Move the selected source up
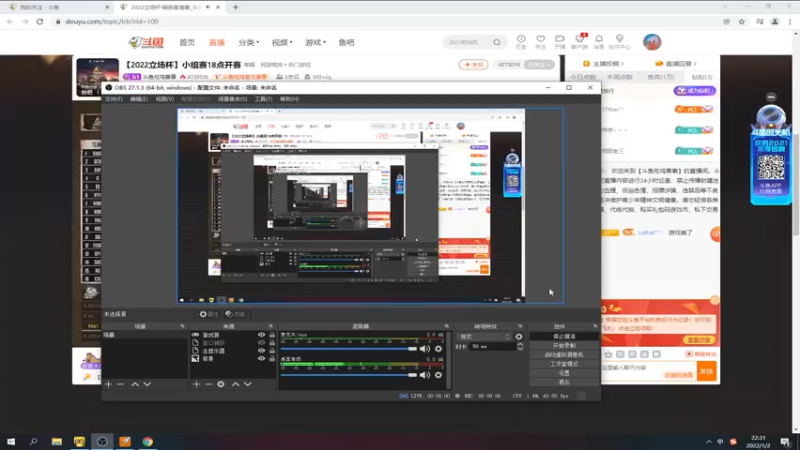This screenshot has height=450, width=800. 235,384
